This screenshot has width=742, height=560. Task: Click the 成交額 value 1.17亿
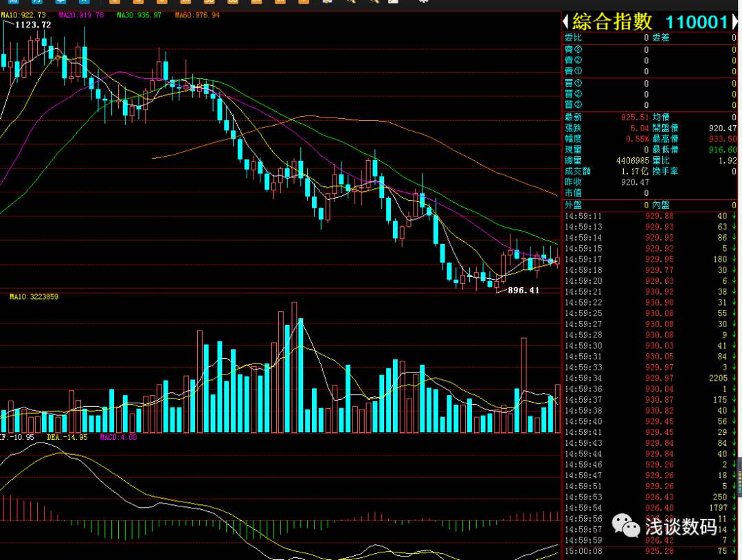(x=635, y=171)
